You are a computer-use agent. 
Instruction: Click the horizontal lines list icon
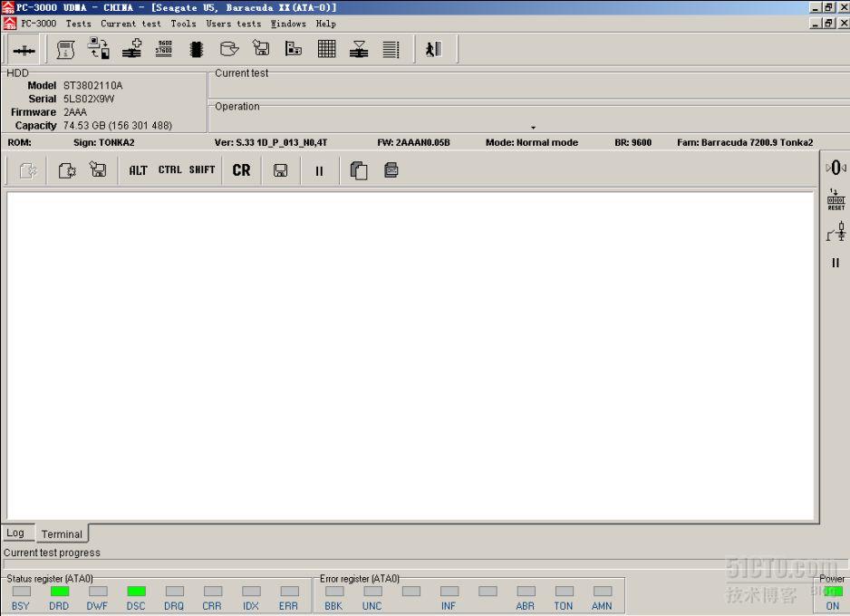[x=391, y=49]
